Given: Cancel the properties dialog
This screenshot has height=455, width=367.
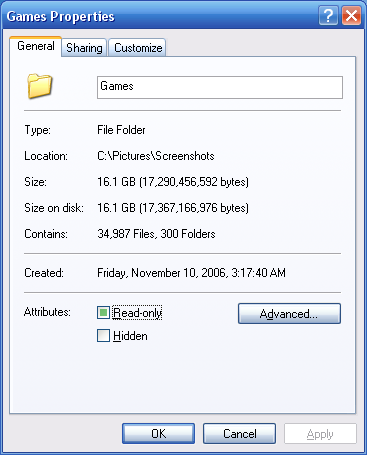Looking at the screenshot, I should coord(239,434).
